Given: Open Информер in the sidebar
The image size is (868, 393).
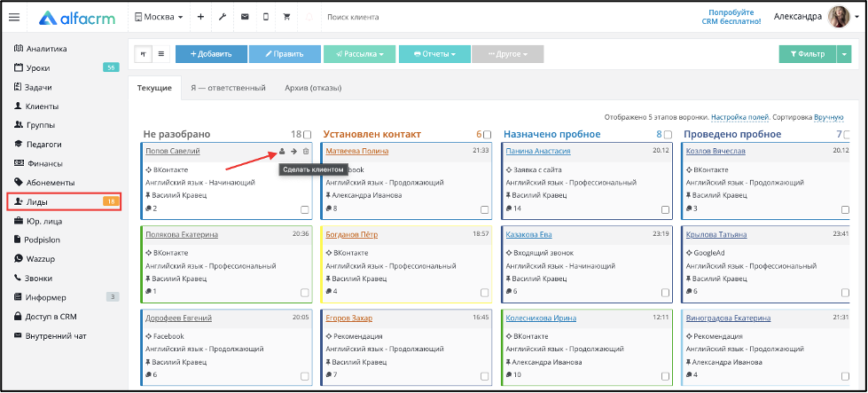Looking at the screenshot, I should [x=45, y=297].
